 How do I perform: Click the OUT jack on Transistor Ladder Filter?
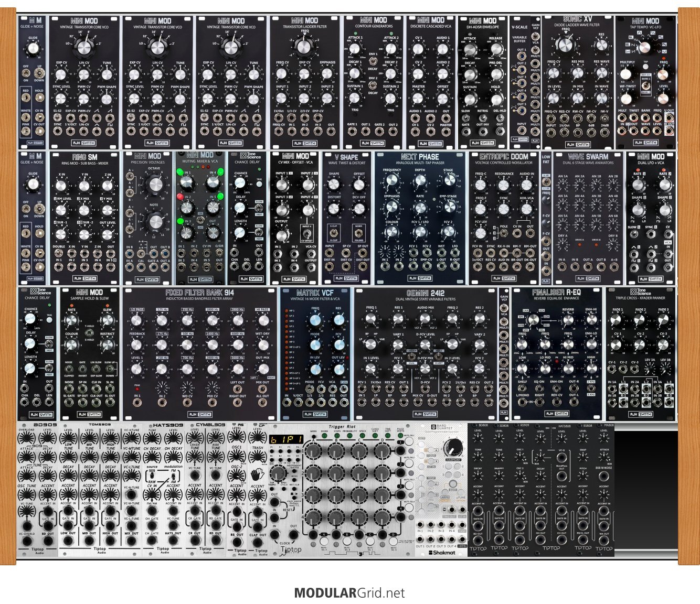click(x=331, y=132)
